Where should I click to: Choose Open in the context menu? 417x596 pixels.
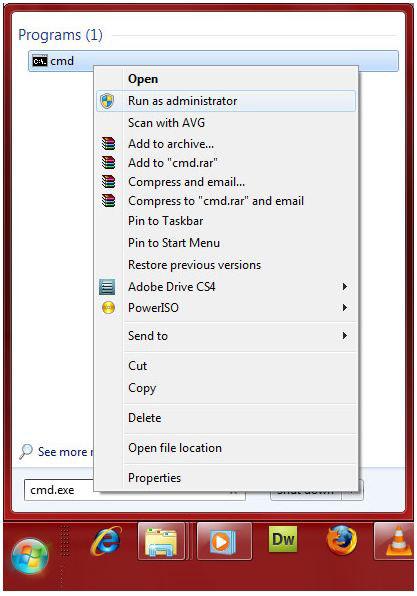tap(226, 79)
